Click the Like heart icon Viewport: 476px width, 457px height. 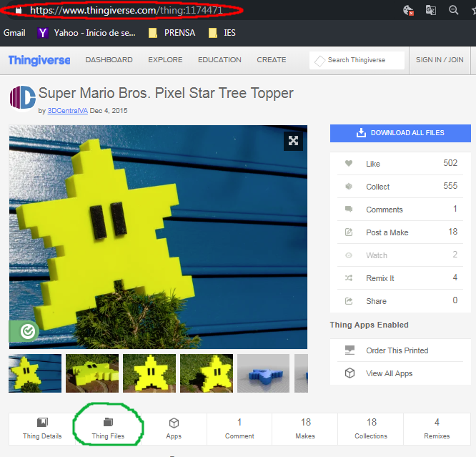[x=349, y=164]
